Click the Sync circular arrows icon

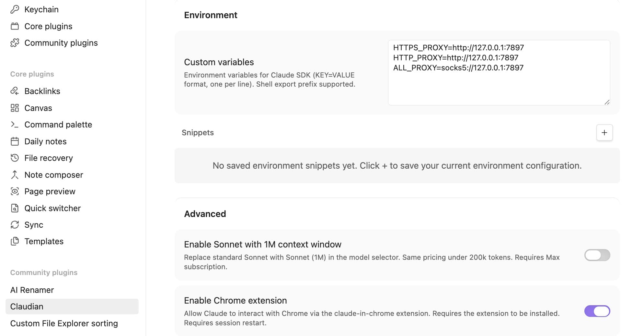pos(15,225)
